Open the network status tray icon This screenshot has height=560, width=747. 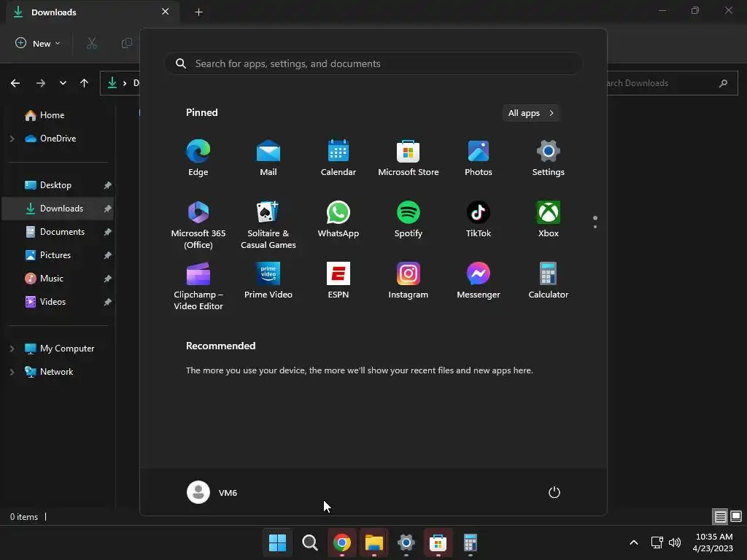point(657,542)
